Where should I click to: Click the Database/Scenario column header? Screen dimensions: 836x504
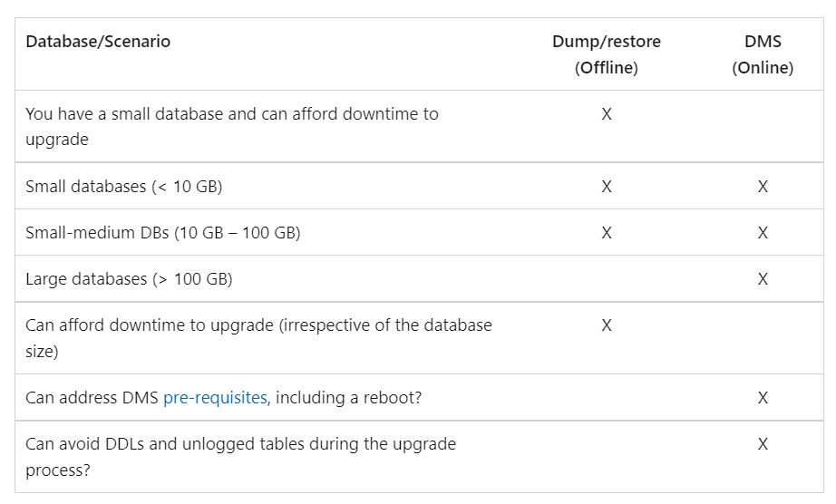point(98,42)
